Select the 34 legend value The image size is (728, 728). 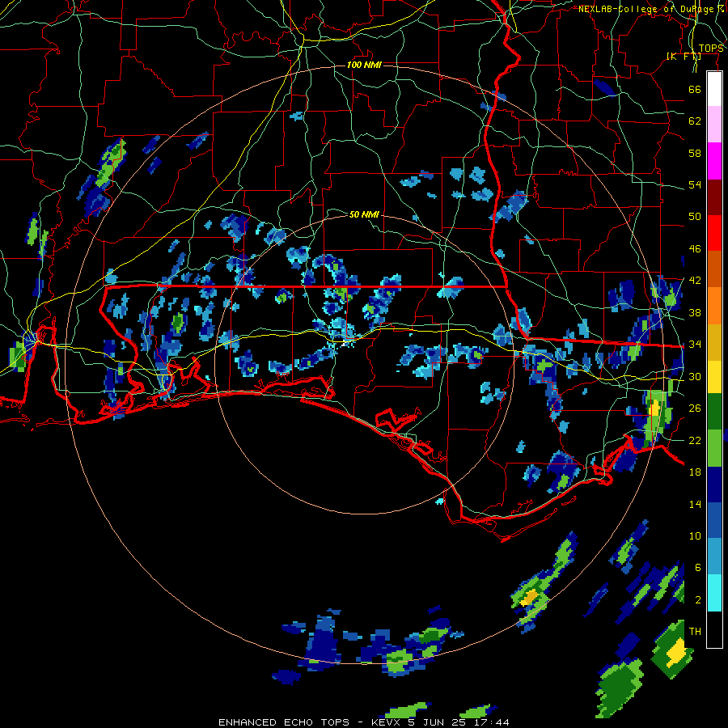pyautogui.click(x=695, y=345)
